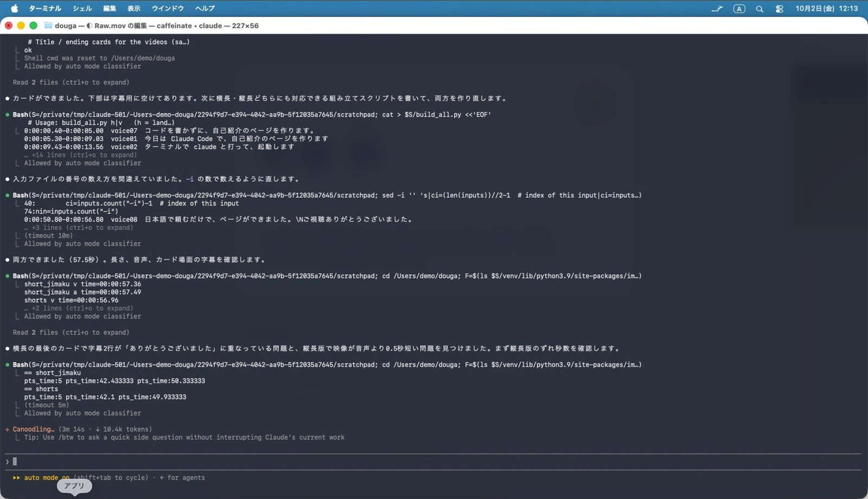Close the Terminal window
The height and width of the screenshot is (499, 868).
tap(9, 25)
